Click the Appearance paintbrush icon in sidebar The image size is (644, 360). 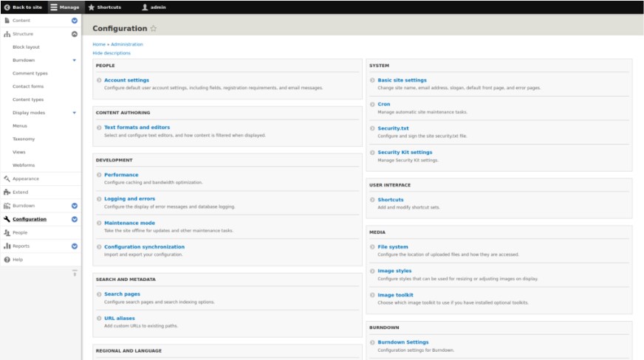(7, 179)
